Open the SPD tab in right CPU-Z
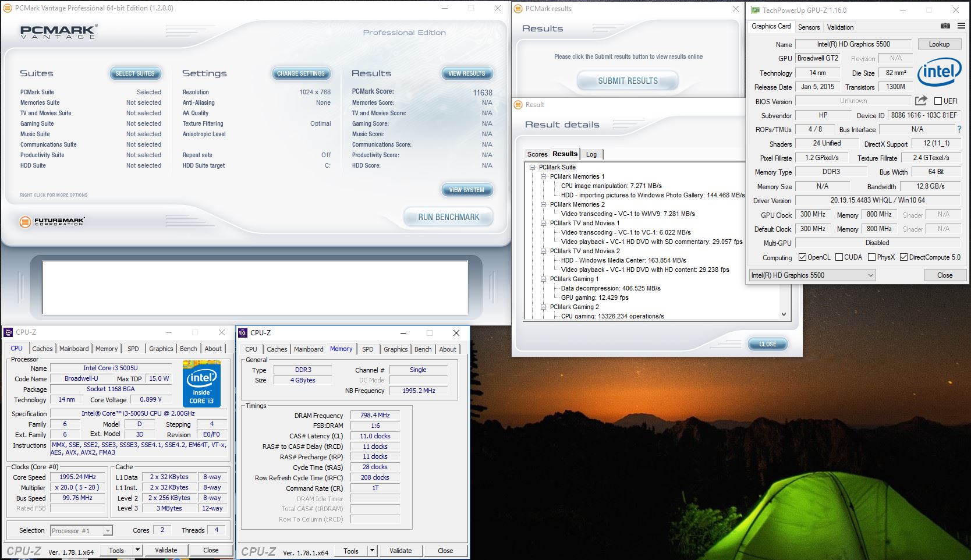The height and width of the screenshot is (560, 971). pos(367,349)
